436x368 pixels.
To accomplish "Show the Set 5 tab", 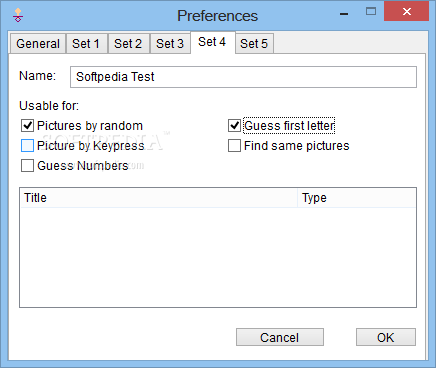I will click(x=254, y=44).
